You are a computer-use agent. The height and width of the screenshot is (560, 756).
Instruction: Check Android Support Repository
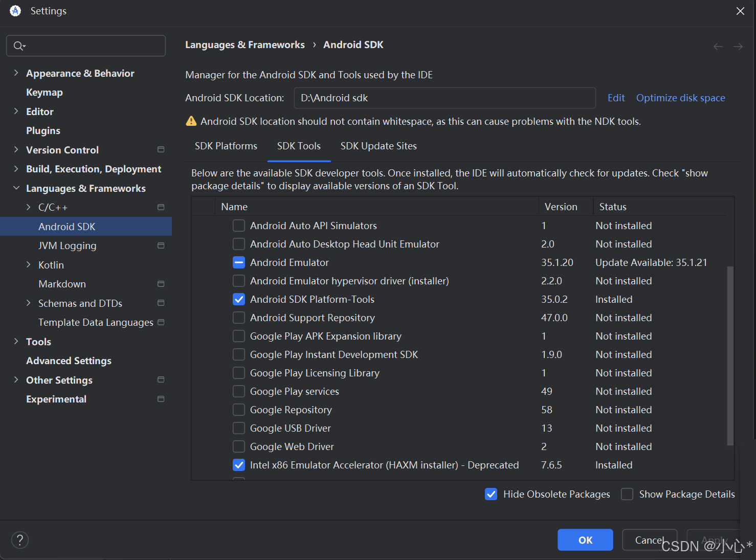(239, 318)
